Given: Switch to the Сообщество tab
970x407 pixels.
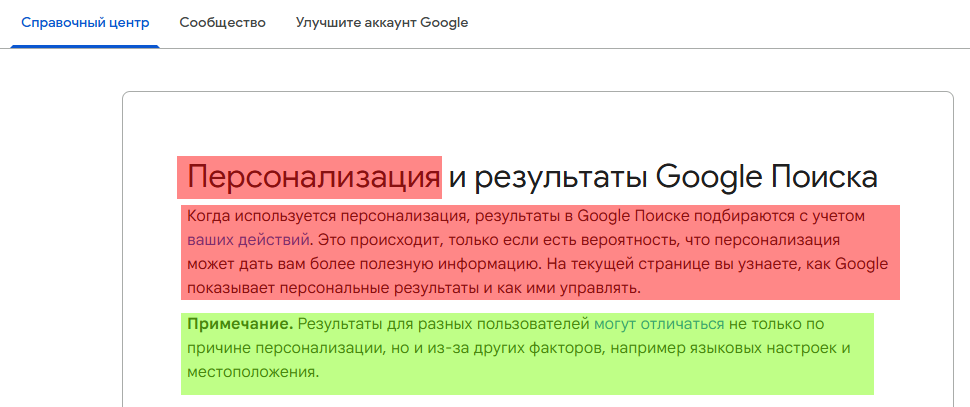Looking at the screenshot, I should click(223, 23).
